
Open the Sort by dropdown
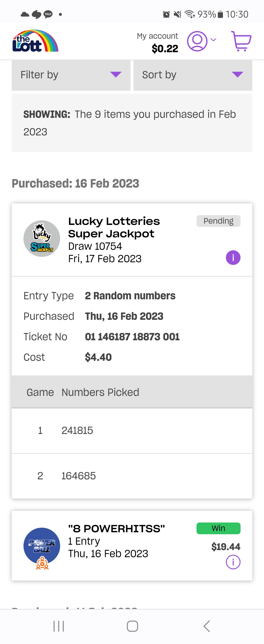[193, 75]
